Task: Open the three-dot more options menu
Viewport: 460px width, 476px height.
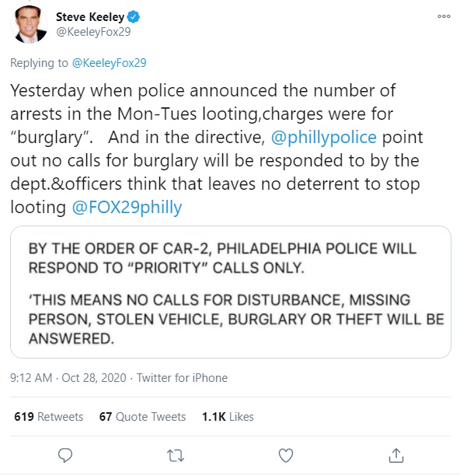Action: [x=444, y=16]
